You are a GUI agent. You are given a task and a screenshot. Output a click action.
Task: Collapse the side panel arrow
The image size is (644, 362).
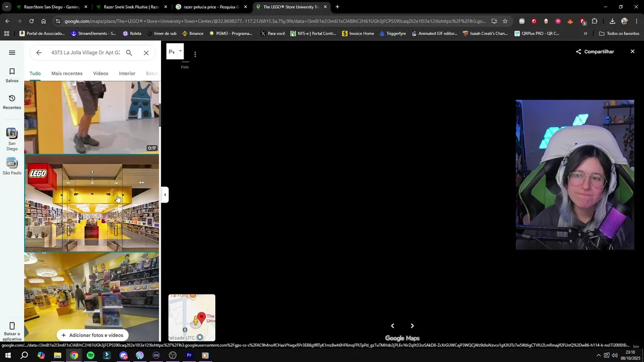165,195
